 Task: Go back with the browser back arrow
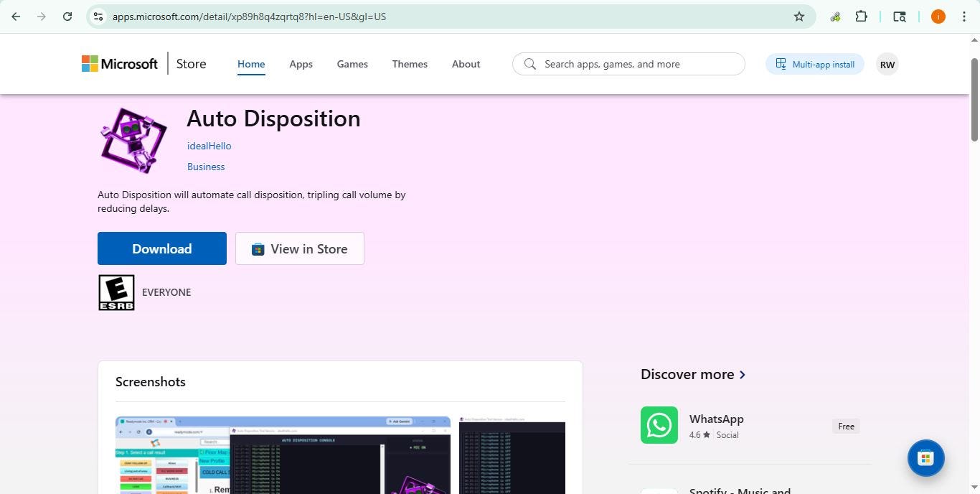[x=16, y=17]
